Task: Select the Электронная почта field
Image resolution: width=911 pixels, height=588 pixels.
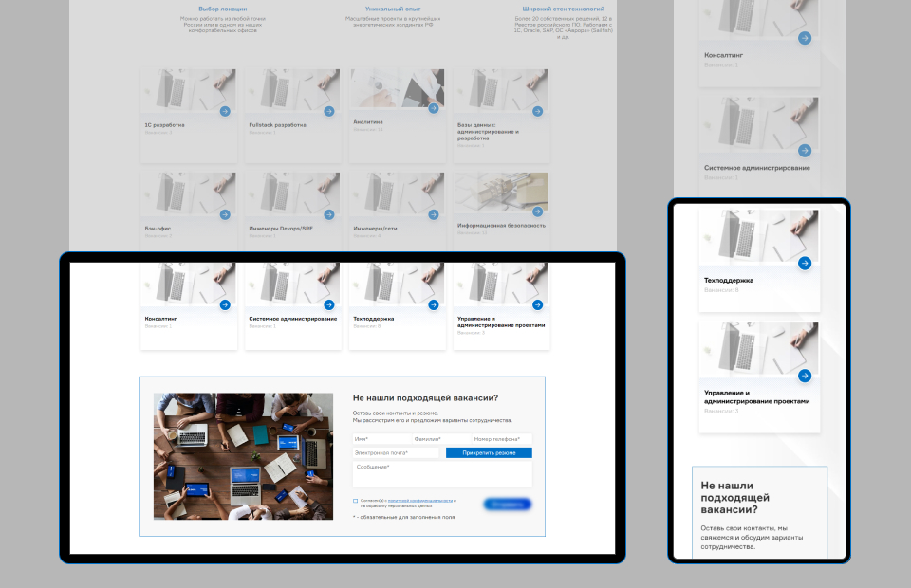Action: pos(396,453)
